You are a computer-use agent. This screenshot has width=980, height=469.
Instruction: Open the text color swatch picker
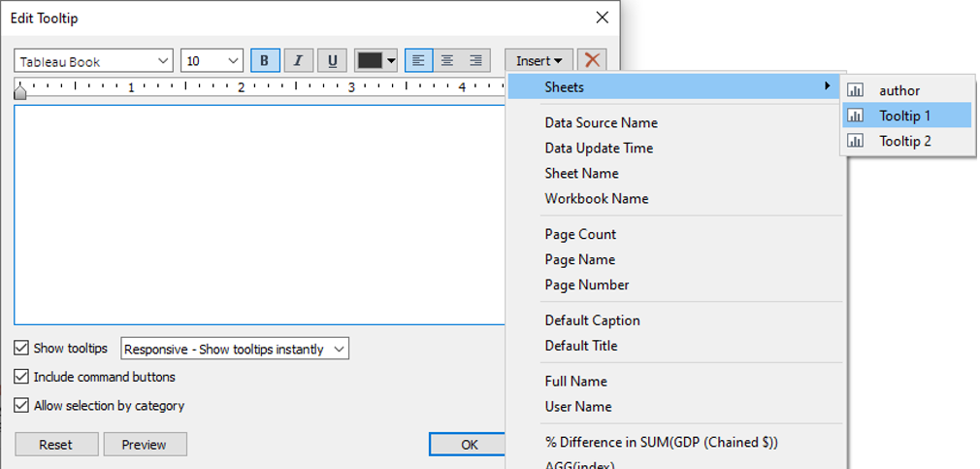click(x=376, y=61)
